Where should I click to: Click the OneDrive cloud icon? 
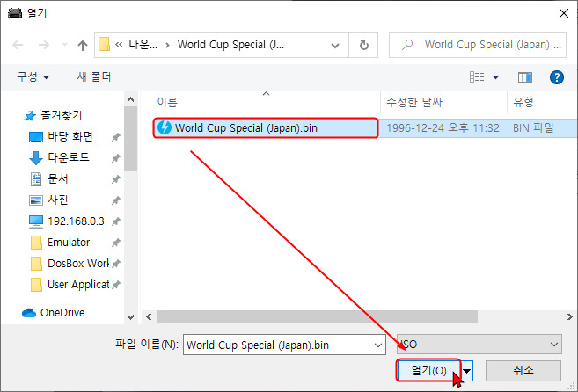[29, 313]
